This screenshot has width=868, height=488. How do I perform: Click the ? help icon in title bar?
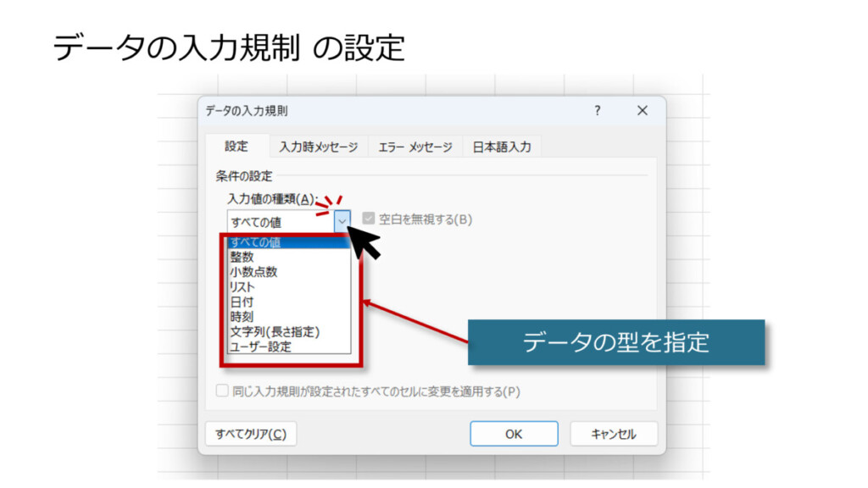[597, 111]
